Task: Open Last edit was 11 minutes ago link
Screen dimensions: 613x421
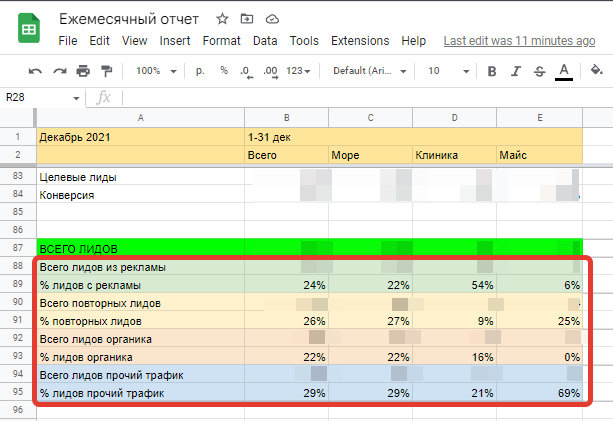Action: click(519, 41)
